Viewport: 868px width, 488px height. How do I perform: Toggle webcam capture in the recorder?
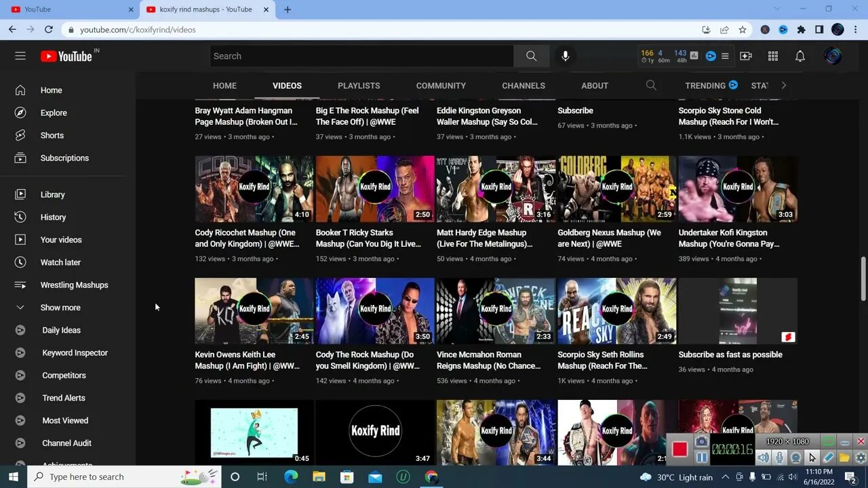click(795, 458)
